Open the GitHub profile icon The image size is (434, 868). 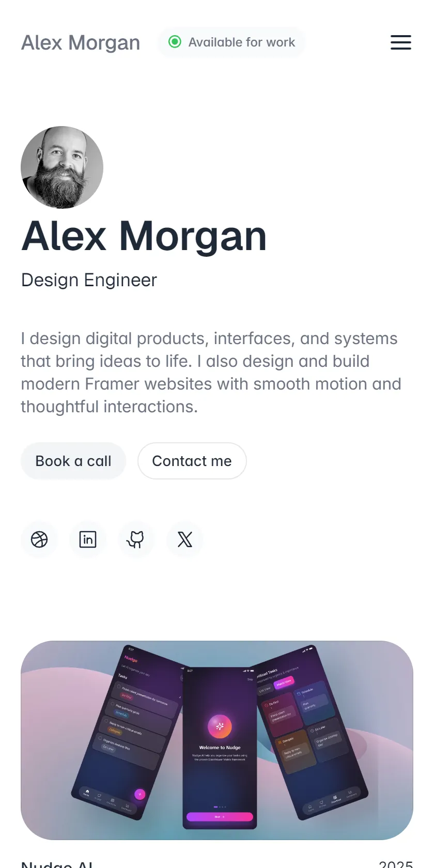[x=136, y=539]
